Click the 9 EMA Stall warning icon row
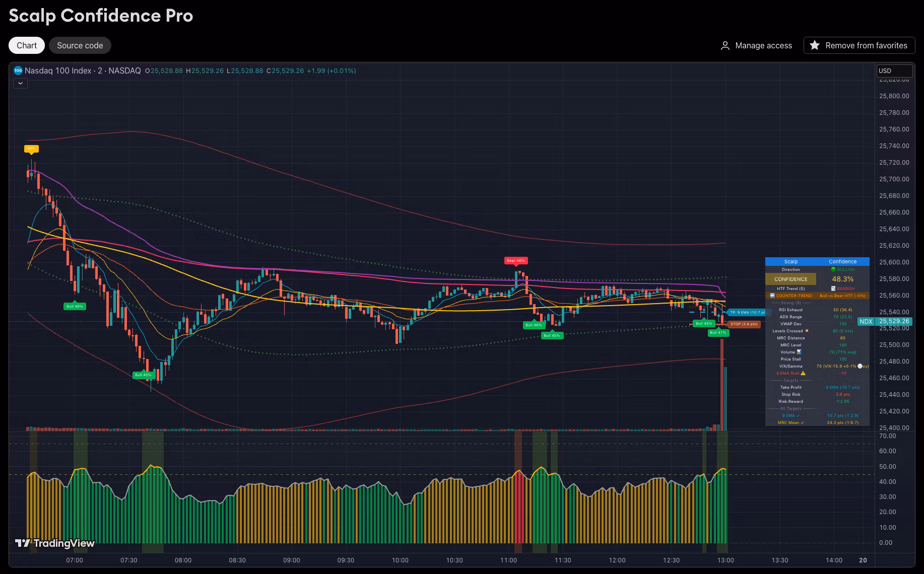 tap(790, 373)
